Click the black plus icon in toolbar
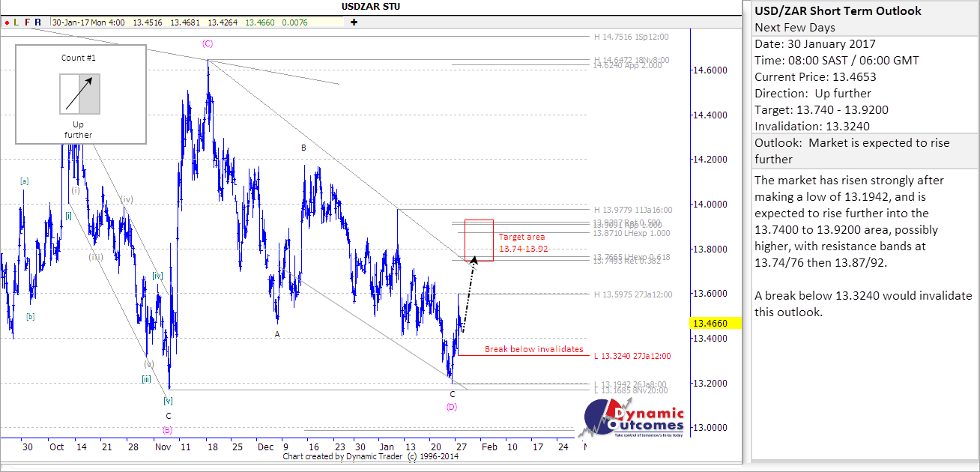 354,22
